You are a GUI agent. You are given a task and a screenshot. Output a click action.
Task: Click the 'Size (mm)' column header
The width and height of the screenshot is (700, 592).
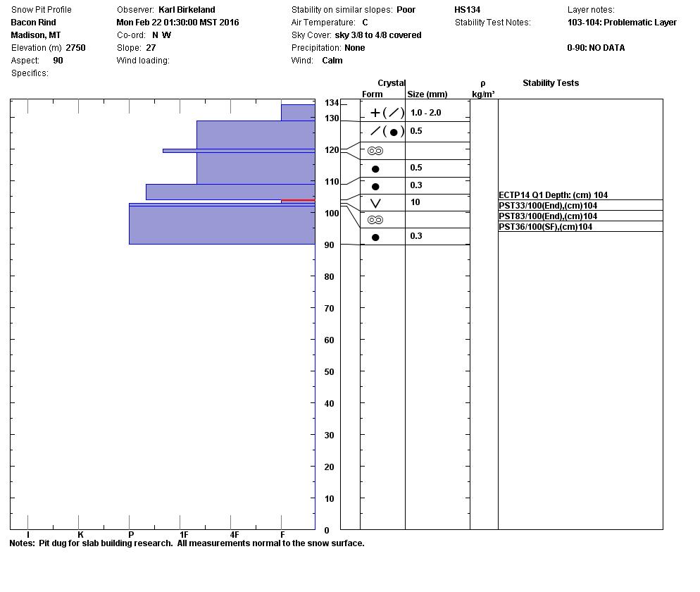point(427,94)
